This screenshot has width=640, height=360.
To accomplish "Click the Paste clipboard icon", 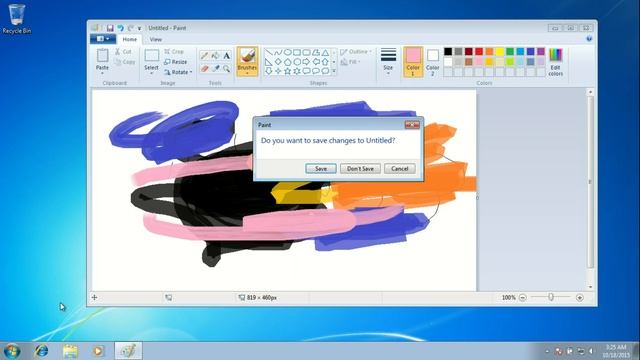I will pyautogui.click(x=102, y=56).
